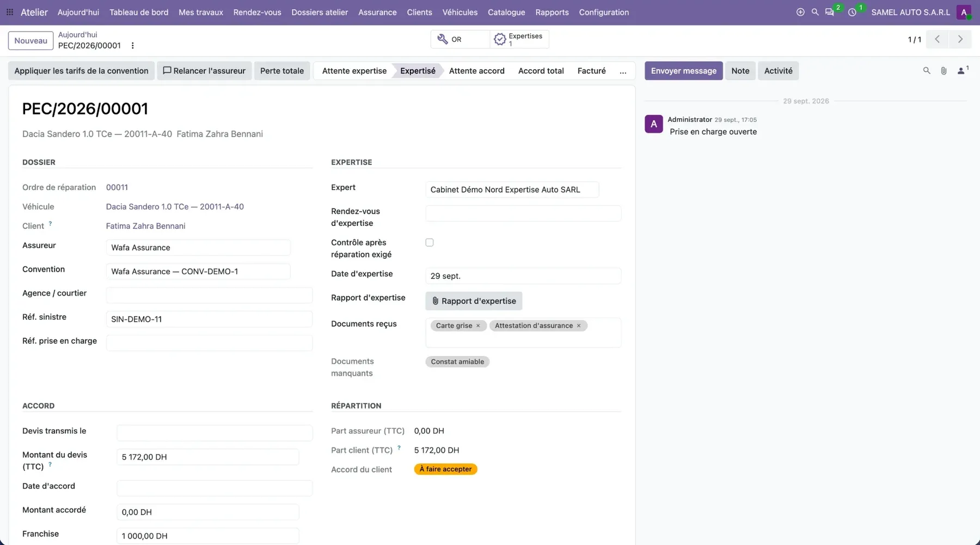
Task: Open the record actions three-dot menu
Action: 133,46
